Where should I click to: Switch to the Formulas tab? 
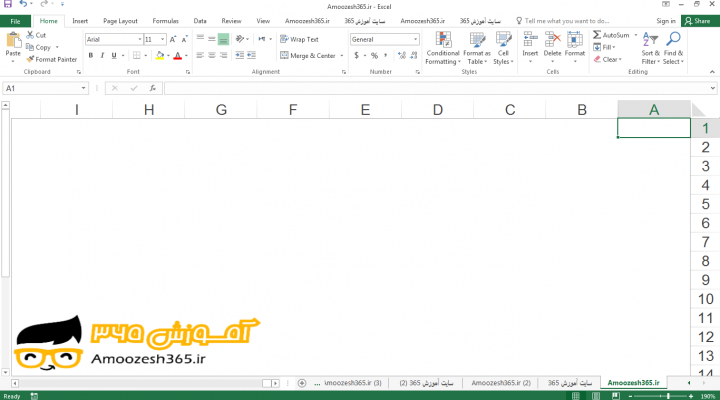[x=165, y=21]
